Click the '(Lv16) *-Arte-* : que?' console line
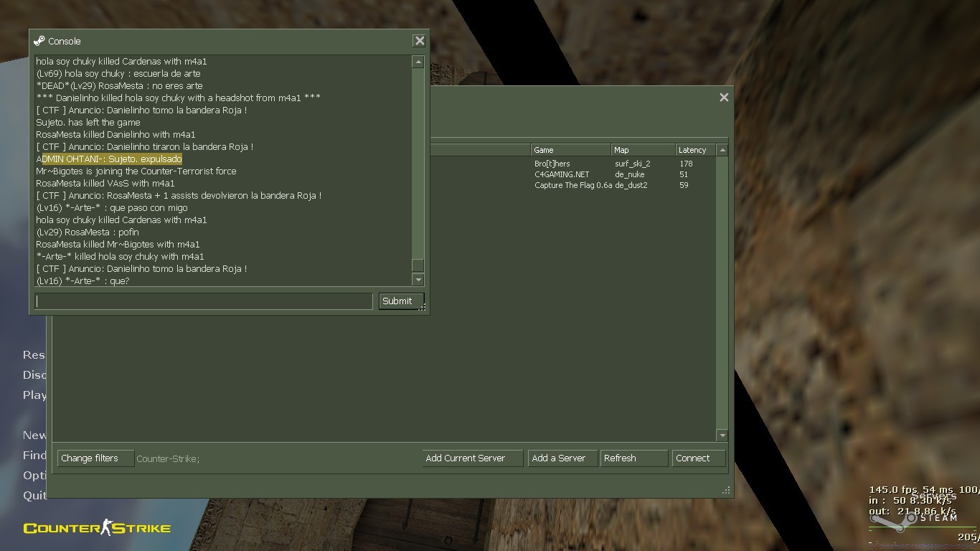The image size is (980, 551). (83, 281)
